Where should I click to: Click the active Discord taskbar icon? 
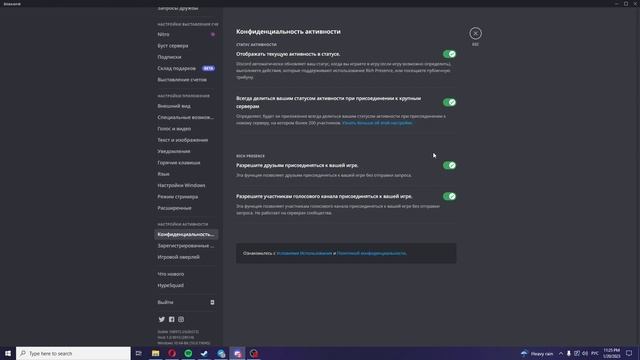point(237,353)
